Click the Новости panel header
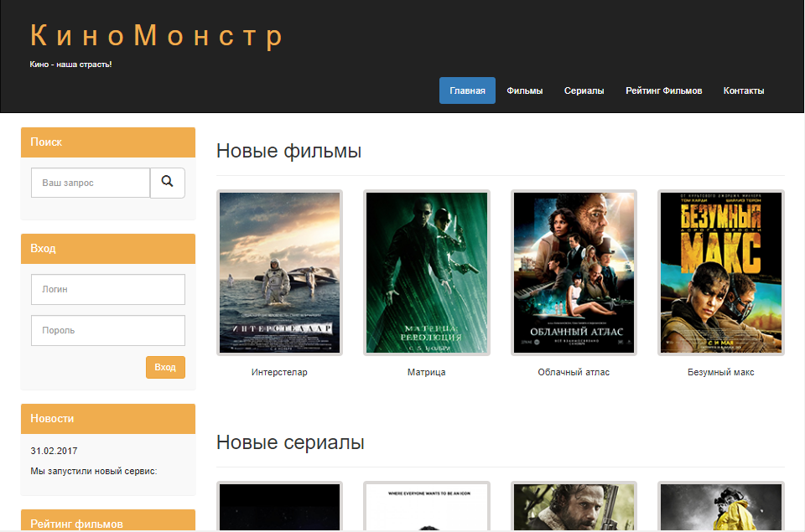Image resolution: width=805 pixels, height=532 pixels. pos(108,419)
